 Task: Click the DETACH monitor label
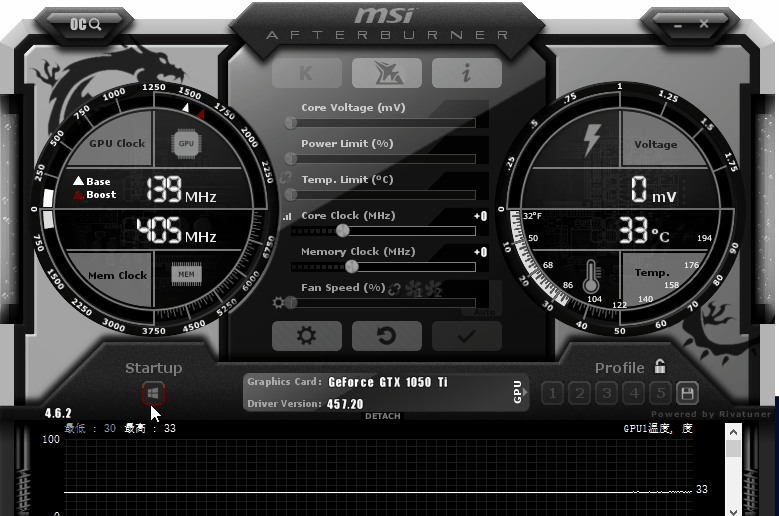coord(383,416)
